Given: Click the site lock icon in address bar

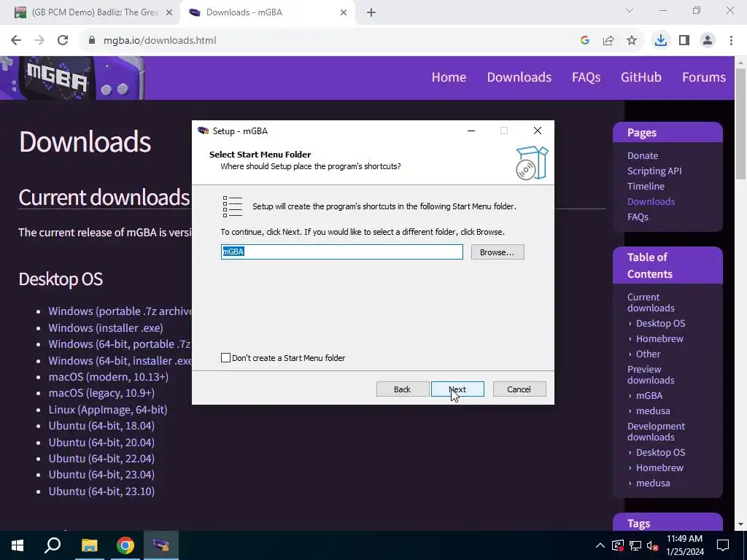Looking at the screenshot, I should [92, 41].
